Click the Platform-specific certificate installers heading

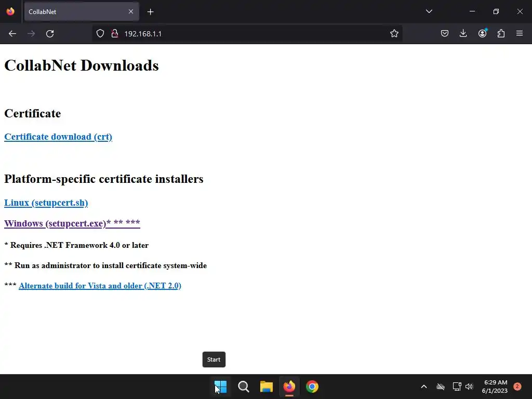coord(104,179)
